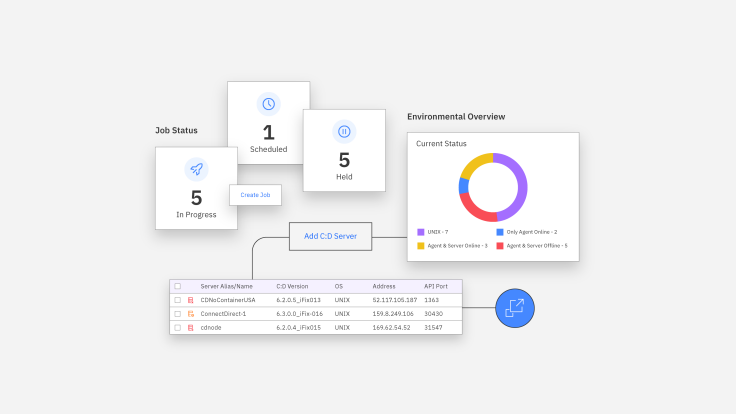The width and height of the screenshot is (736, 414).
Task: Click the Create Job button
Action: [x=255, y=195]
